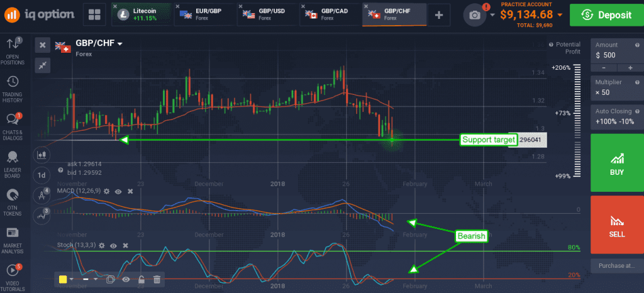Open the Auto Closing settings

point(617,116)
